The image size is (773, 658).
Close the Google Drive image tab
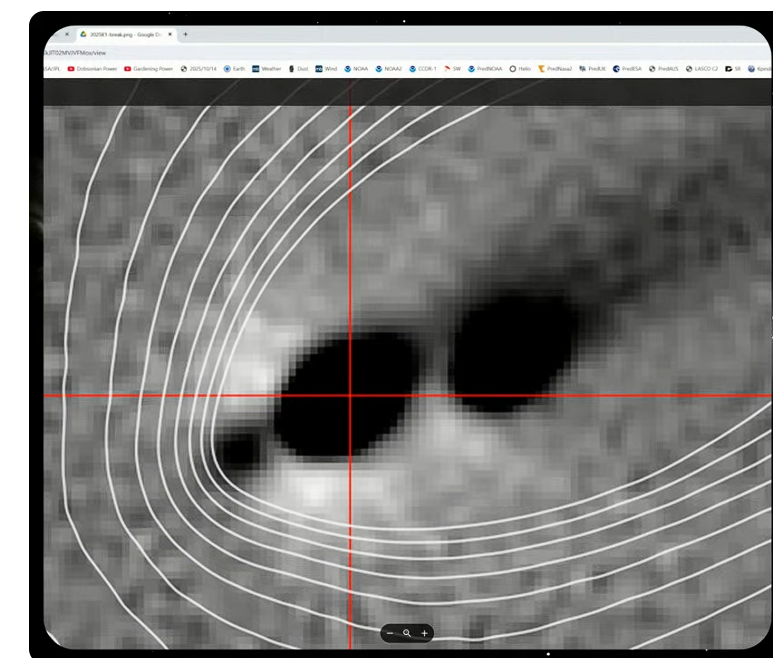click(170, 35)
